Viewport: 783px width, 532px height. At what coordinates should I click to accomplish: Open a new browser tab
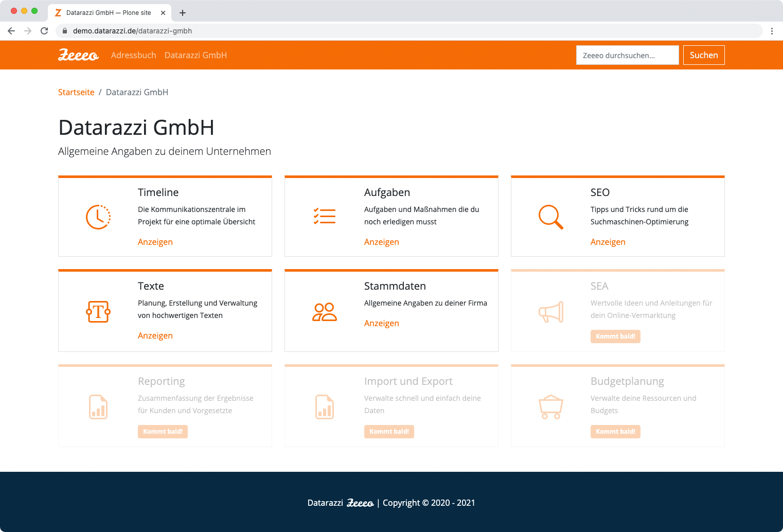tap(183, 13)
